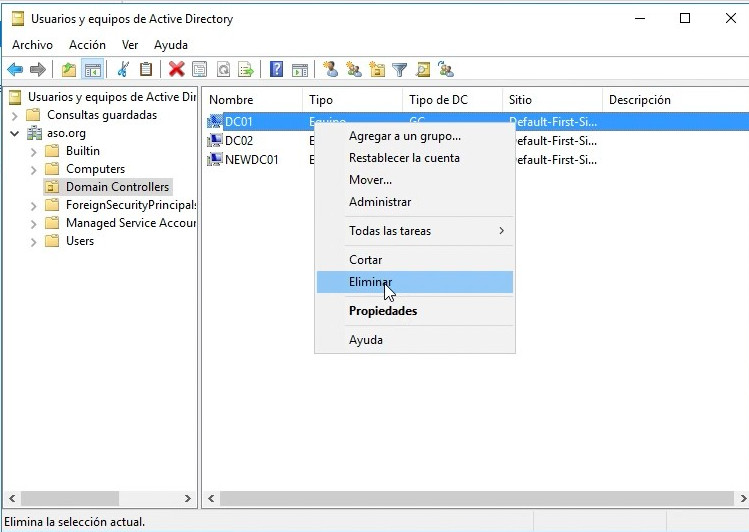Expand the Consultas guardadas node
749x532 pixels.
pyautogui.click(x=15, y=115)
